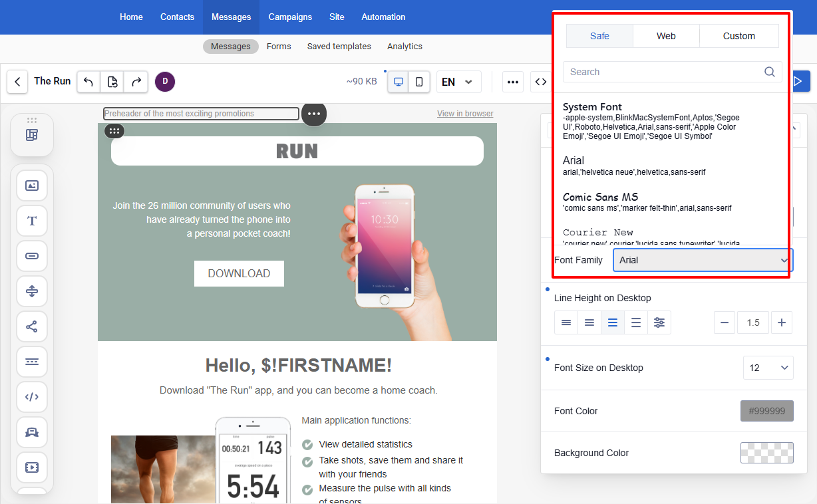Set the first, tightest line height preset

(x=566, y=322)
